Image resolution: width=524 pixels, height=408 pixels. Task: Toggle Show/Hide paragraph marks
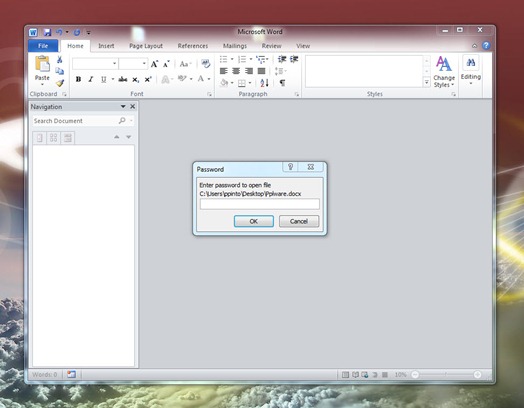click(283, 83)
